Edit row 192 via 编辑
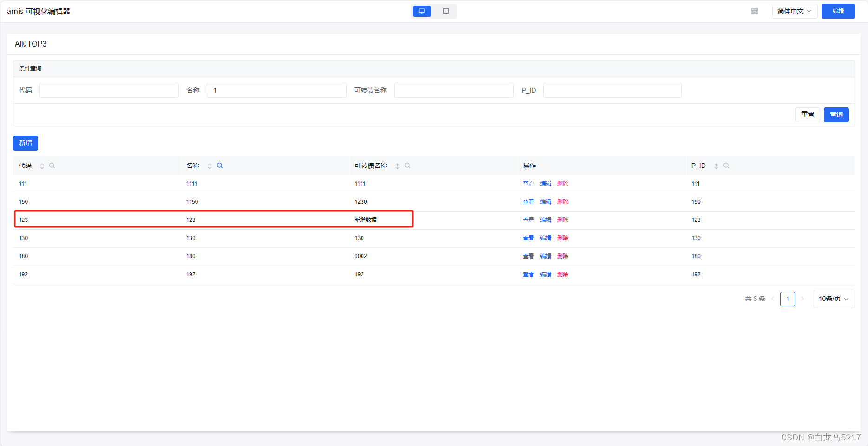The height and width of the screenshot is (446, 868). [546, 274]
